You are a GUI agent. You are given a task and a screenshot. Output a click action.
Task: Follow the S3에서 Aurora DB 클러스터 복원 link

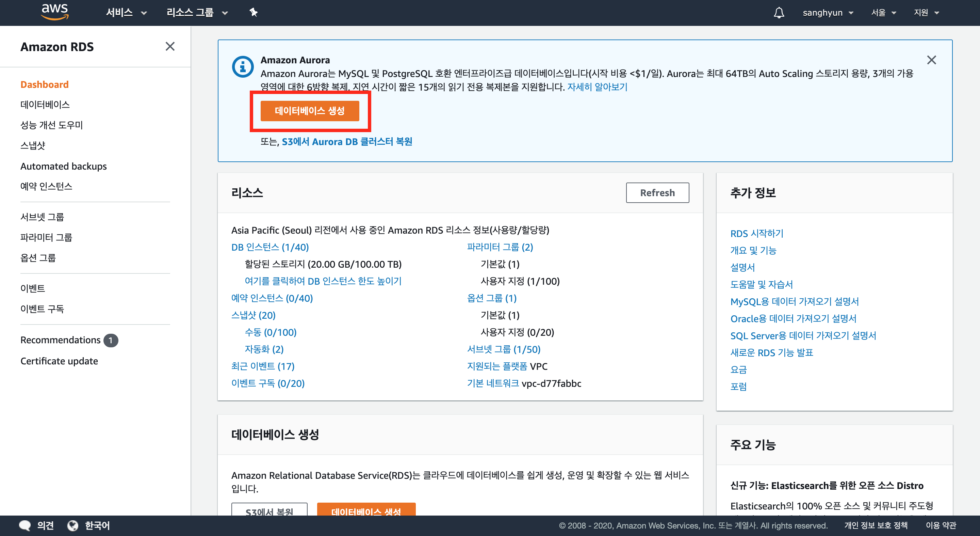click(347, 142)
